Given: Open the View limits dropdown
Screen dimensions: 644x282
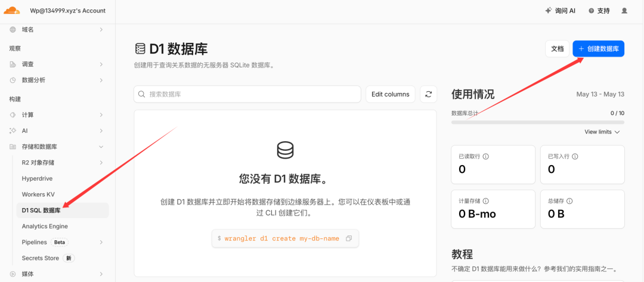Looking at the screenshot, I should (x=602, y=132).
